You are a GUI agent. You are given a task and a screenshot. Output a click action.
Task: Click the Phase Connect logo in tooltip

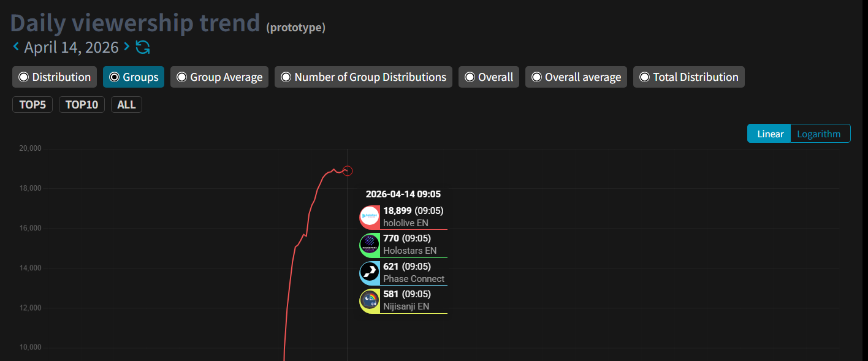click(x=370, y=273)
